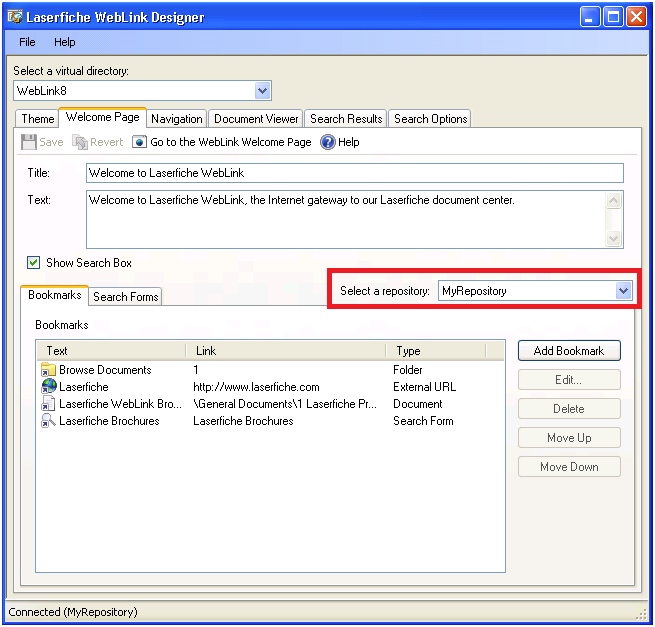Click the Connected (MyRepository) status bar text
The image size is (655, 627).
pos(73,612)
